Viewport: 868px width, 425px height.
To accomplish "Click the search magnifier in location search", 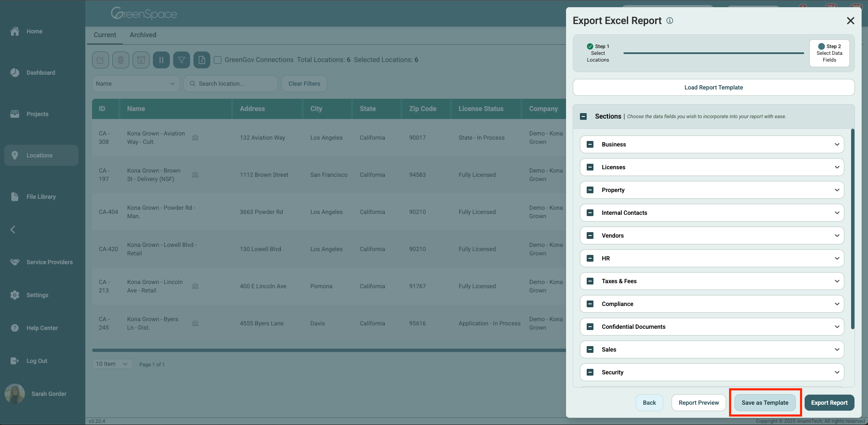I will coord(193,84).
